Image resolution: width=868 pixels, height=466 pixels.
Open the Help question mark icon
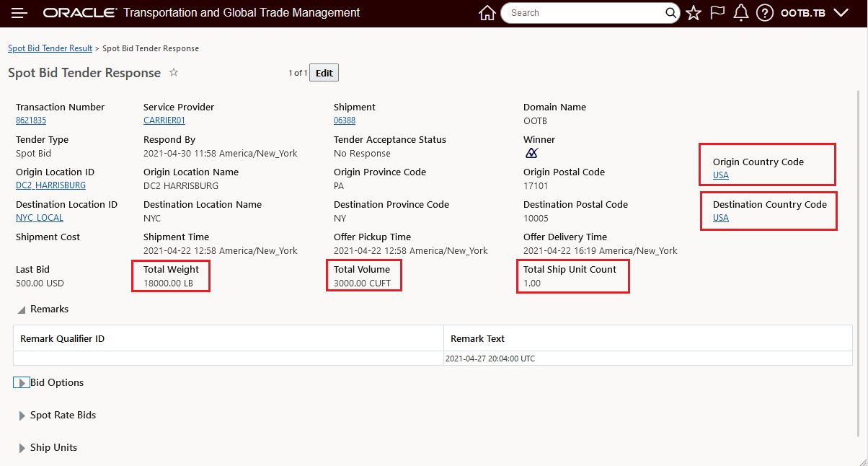765,13
